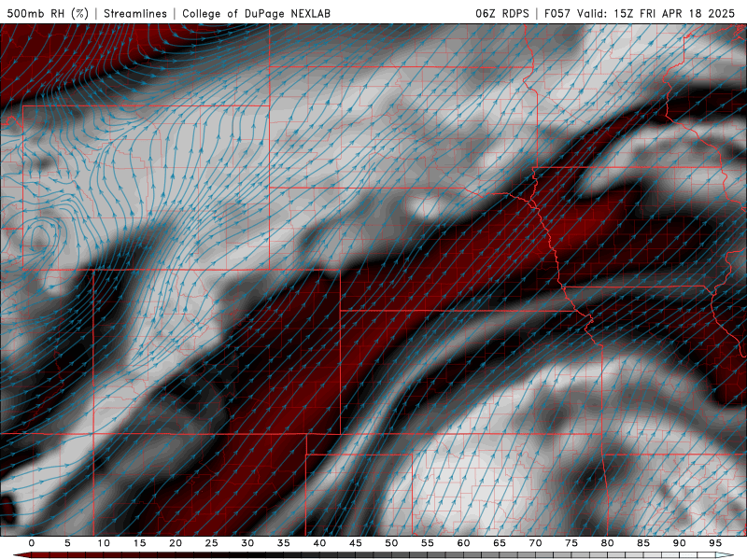Click the colorbar value label 95
Viewport: 747px width, 560px height.
[x=715, y=543]
